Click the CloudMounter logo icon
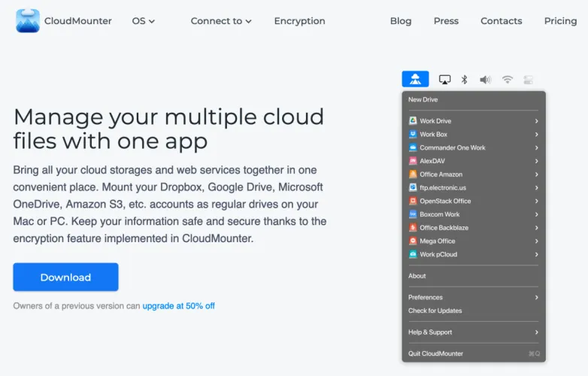Screen dimensions: 588x376 (x=28, y=21)
